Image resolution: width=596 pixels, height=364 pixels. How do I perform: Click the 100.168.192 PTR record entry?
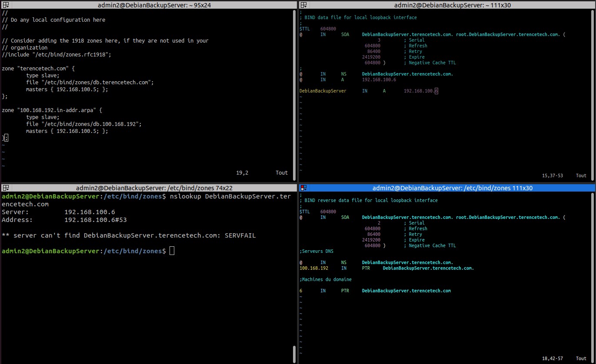386,268
